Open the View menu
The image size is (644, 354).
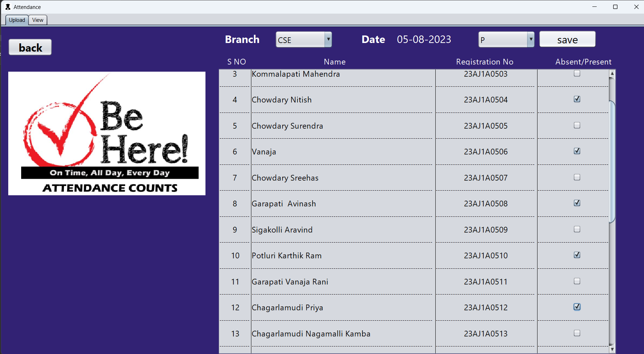click(x=38, y=20)
